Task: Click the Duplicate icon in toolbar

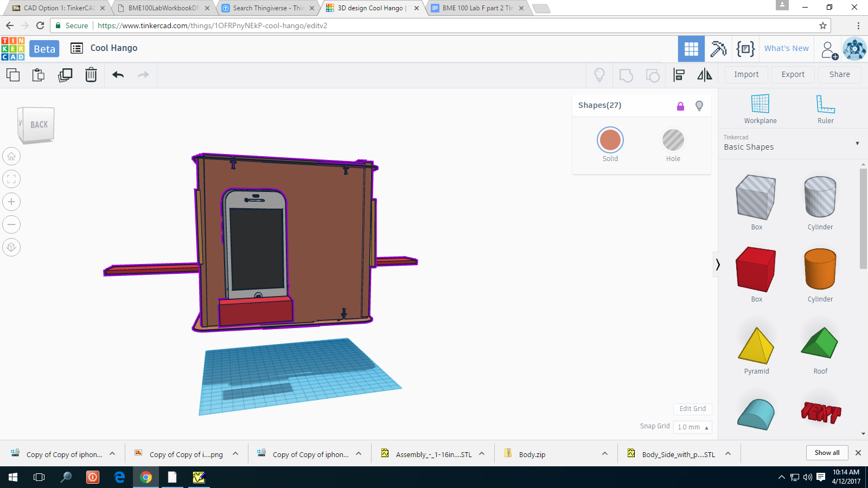Action: click(x=65, y=75)
